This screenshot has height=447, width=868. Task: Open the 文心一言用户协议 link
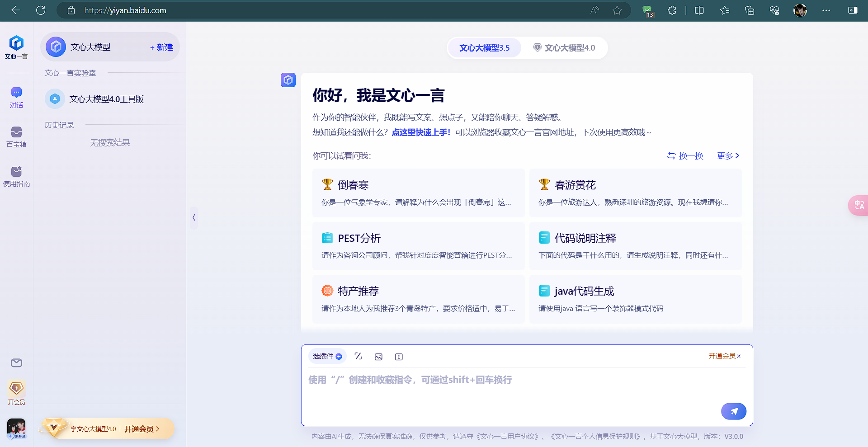[509, 437]
